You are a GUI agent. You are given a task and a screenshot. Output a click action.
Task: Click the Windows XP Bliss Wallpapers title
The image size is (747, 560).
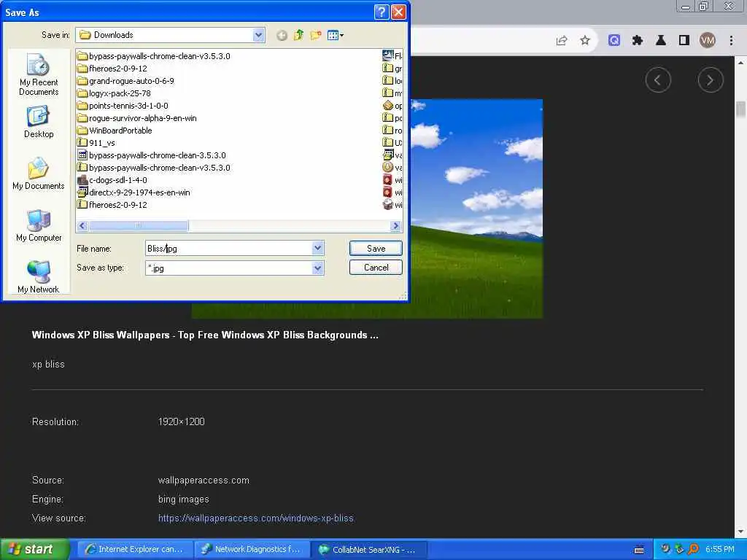(205, 335)
